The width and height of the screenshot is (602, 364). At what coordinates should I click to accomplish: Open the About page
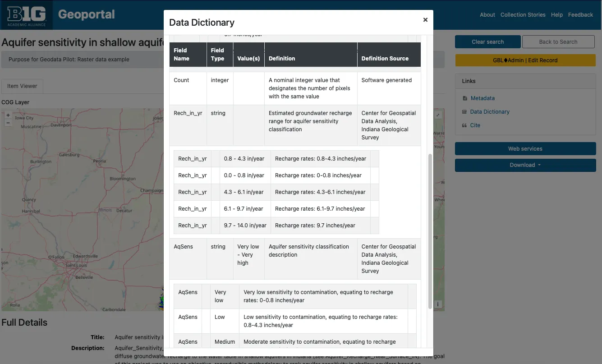(487, 15)
